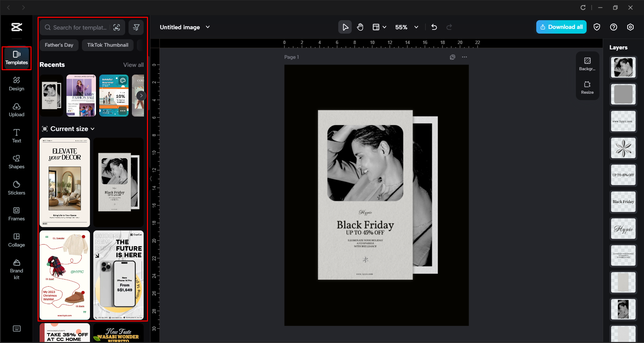Open the Stickers panel
The image size is (644, 343).
[16, 187]
